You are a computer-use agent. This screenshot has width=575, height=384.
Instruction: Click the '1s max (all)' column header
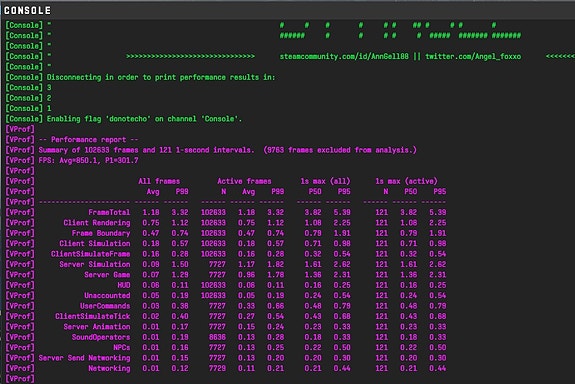coord(325,181)
